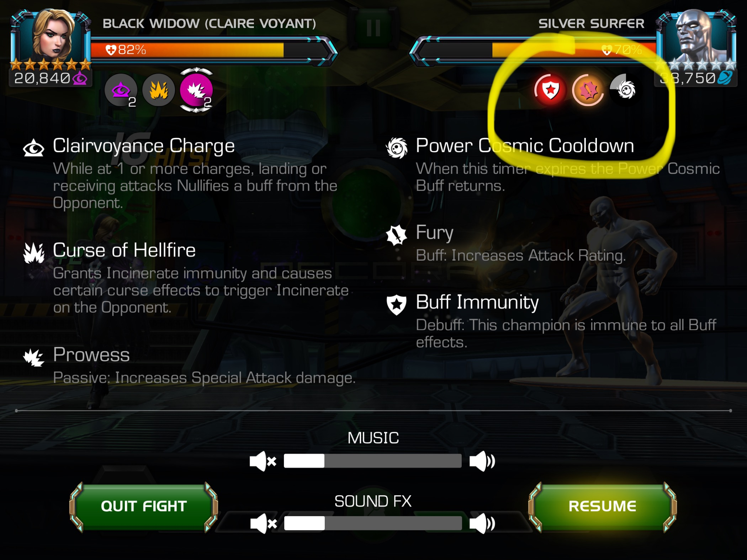The width and height of the screenshot is (747, 560).
Task: Tap the red Buff Immunity shield icon
Action: 550,90
